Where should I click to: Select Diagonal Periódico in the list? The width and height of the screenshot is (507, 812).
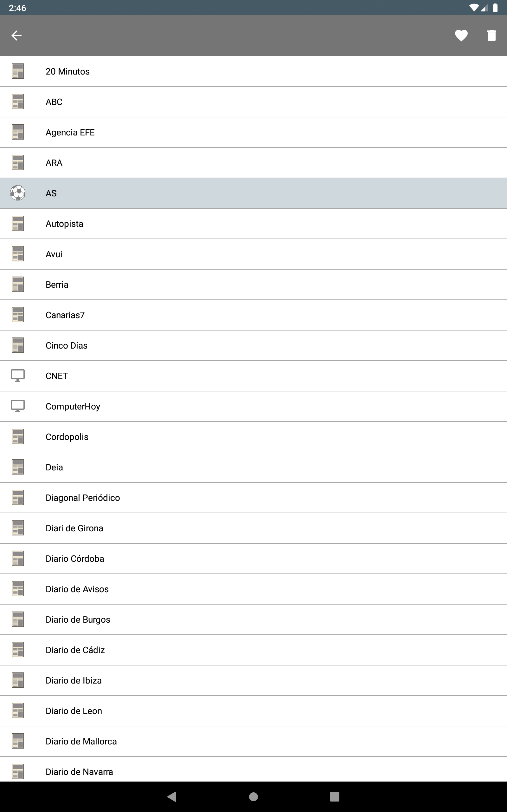tap(253, 498)
